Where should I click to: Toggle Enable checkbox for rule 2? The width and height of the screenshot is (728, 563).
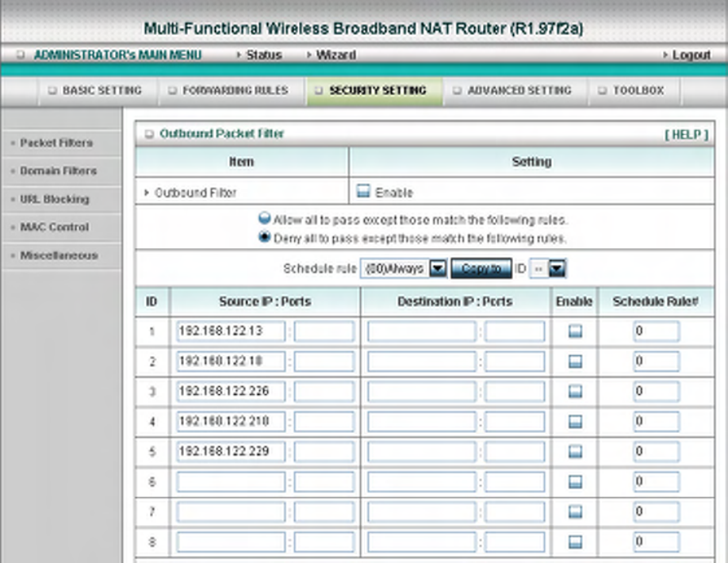pyautogui.click(x=575, y=362)
